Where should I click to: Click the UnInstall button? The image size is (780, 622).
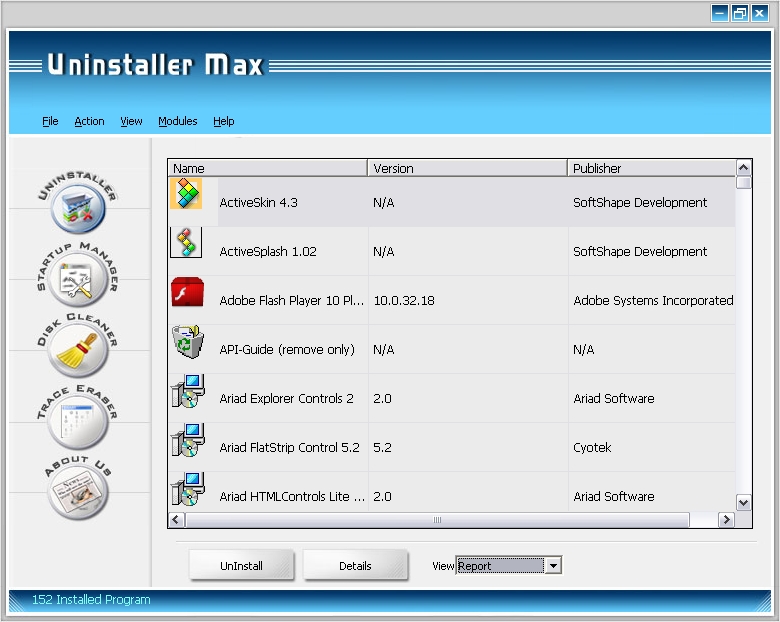[241, 565]
